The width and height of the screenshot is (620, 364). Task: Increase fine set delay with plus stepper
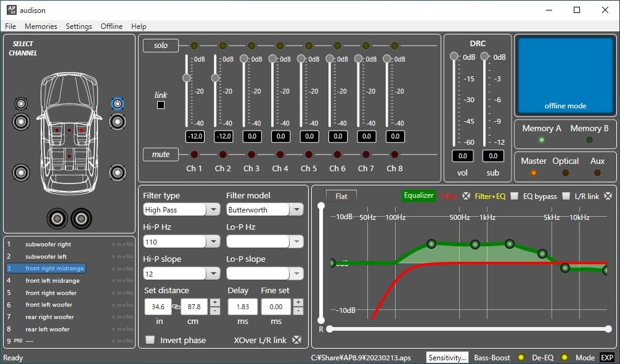coord(298,303)
